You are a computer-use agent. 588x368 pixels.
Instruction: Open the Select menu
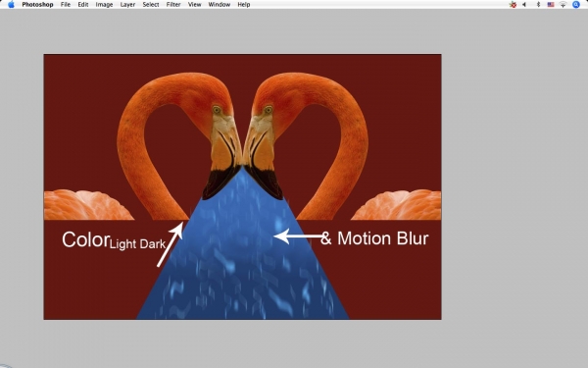pos(151,5)
